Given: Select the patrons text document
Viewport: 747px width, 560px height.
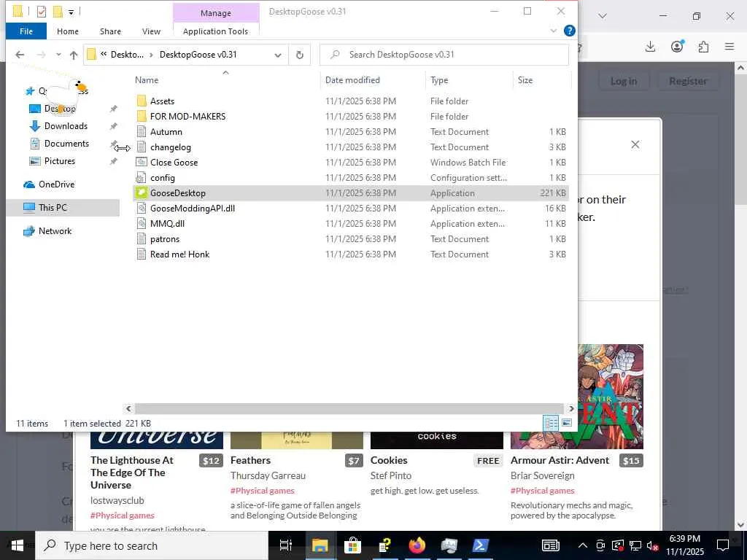Looking at the screenshot, I should (165, 239).
